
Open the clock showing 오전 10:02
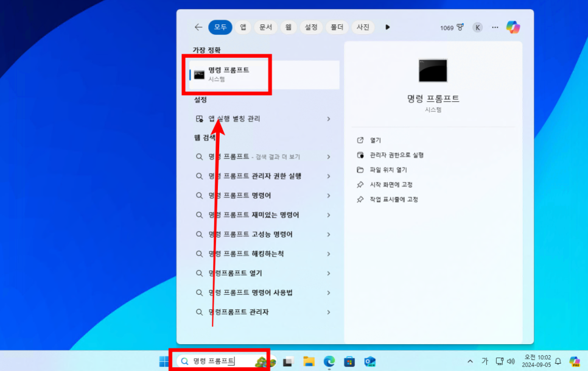point(536,361)
